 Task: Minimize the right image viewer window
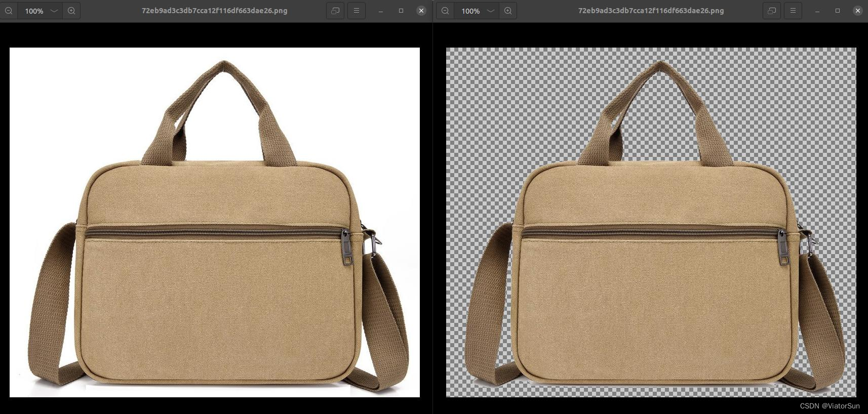click(x=817, y=11)
